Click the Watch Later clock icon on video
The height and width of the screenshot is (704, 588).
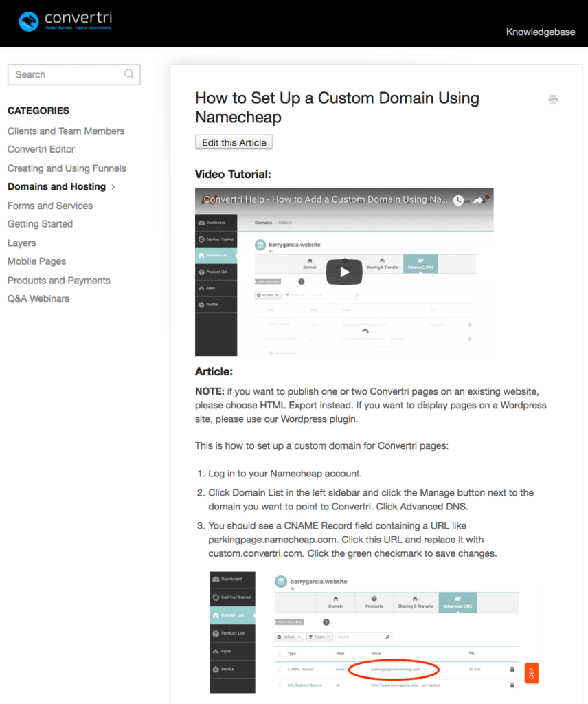tap(458, 200)
